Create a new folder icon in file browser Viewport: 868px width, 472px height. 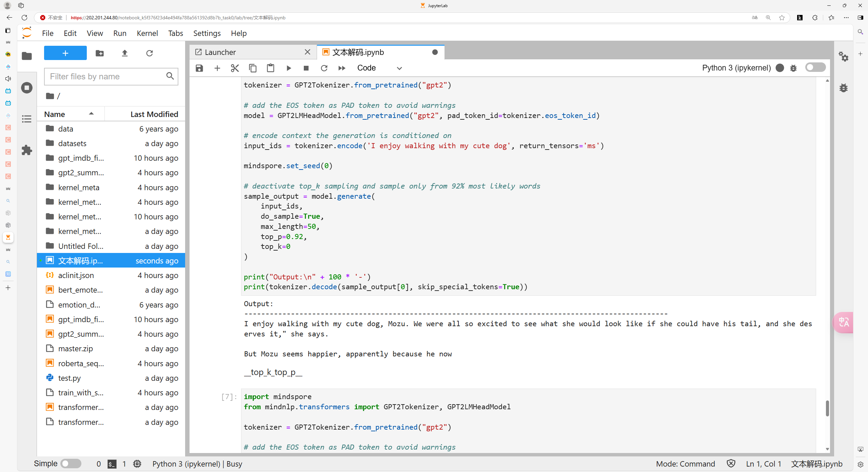100,53
